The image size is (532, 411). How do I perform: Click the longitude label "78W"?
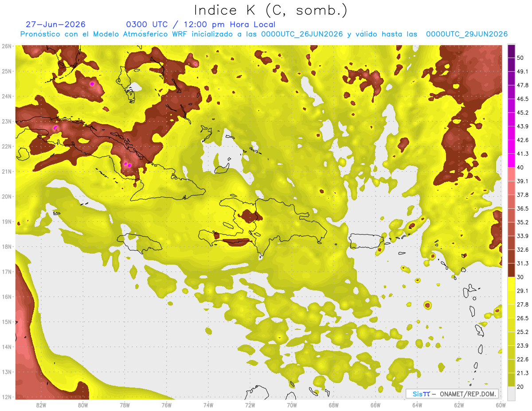(x=125, y=405)
